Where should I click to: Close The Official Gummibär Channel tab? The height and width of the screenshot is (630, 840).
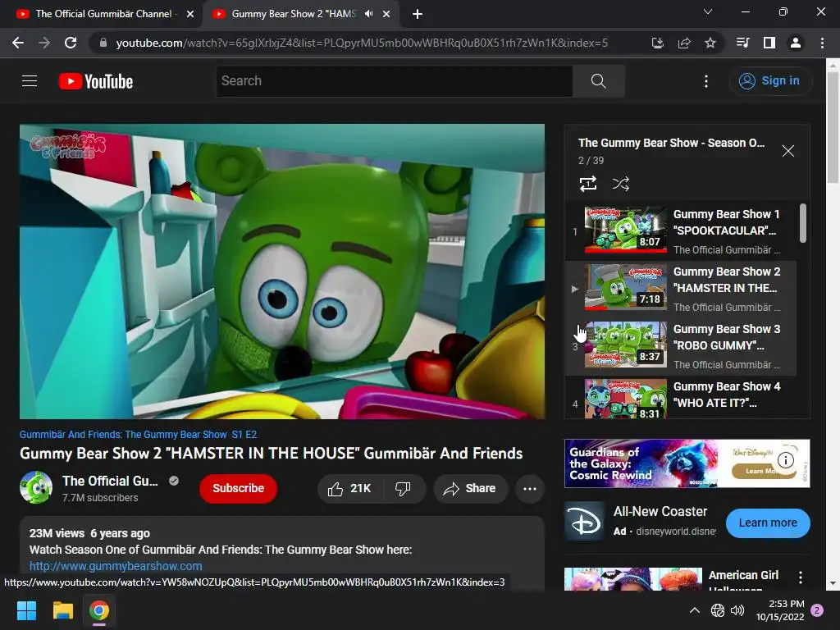click(x=190, y=14)
